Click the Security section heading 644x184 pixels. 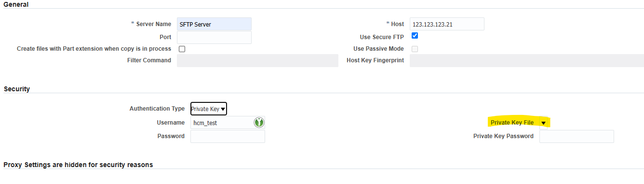(17, 89)
